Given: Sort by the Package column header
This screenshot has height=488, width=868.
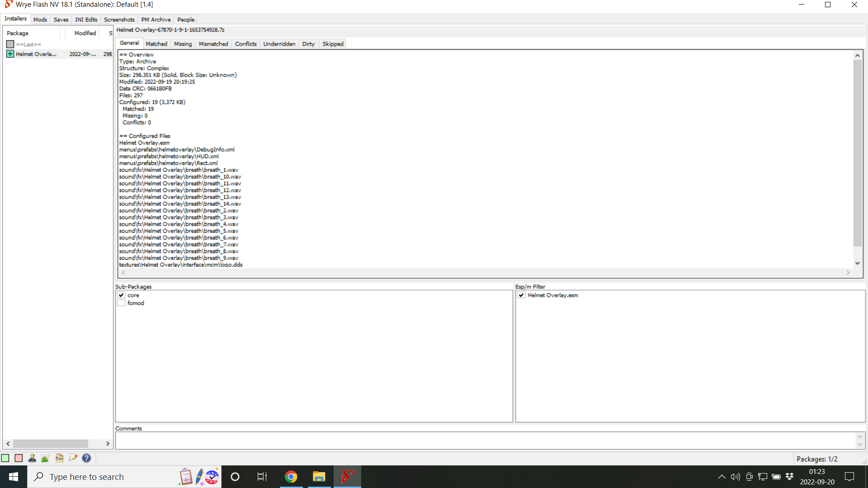Looking at the screenshot, I should click(x=32, y=33).
